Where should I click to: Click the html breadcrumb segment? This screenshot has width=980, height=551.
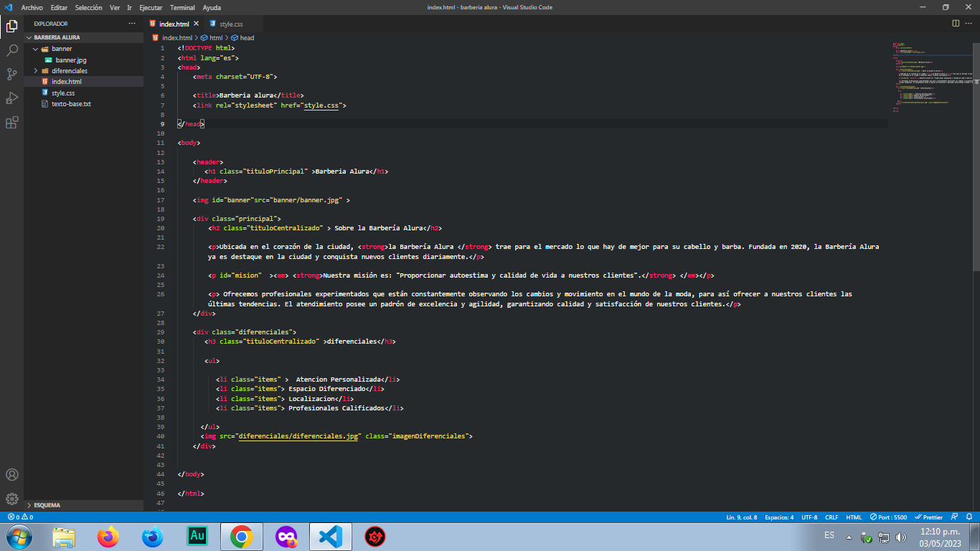click(211, 37)
